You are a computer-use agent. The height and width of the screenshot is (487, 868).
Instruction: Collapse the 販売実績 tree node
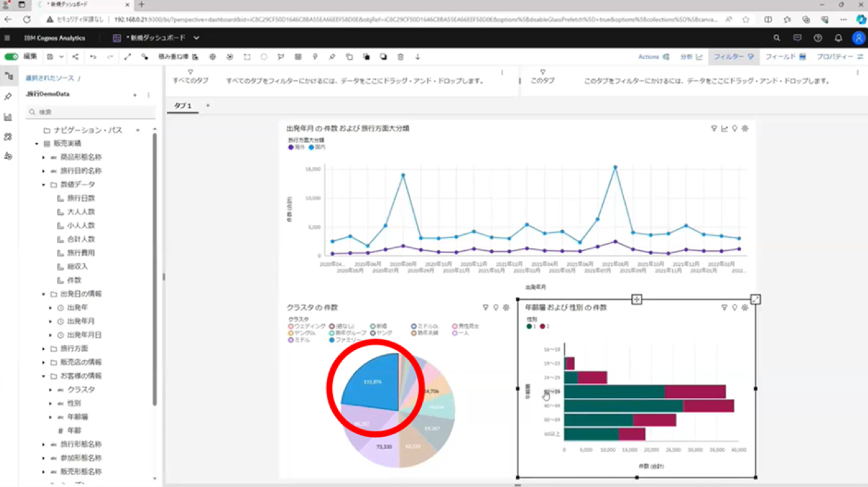coord(37,144)
